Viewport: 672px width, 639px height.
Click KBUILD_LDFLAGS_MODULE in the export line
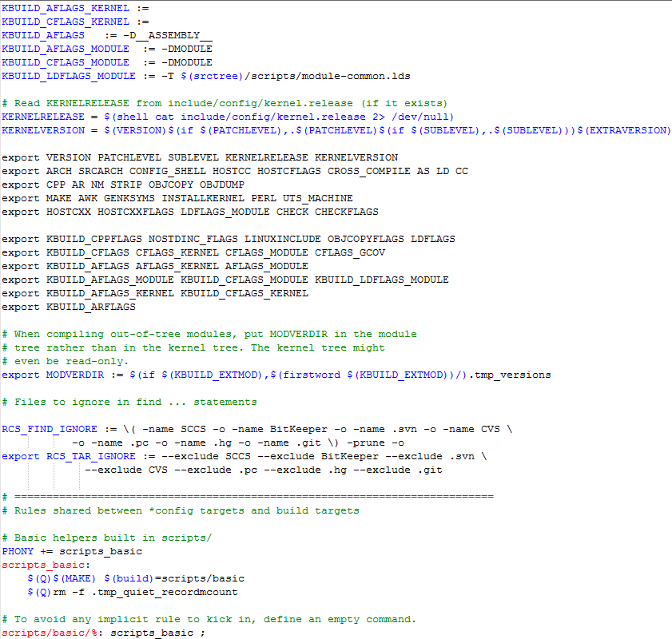click(x=382, y=280)
